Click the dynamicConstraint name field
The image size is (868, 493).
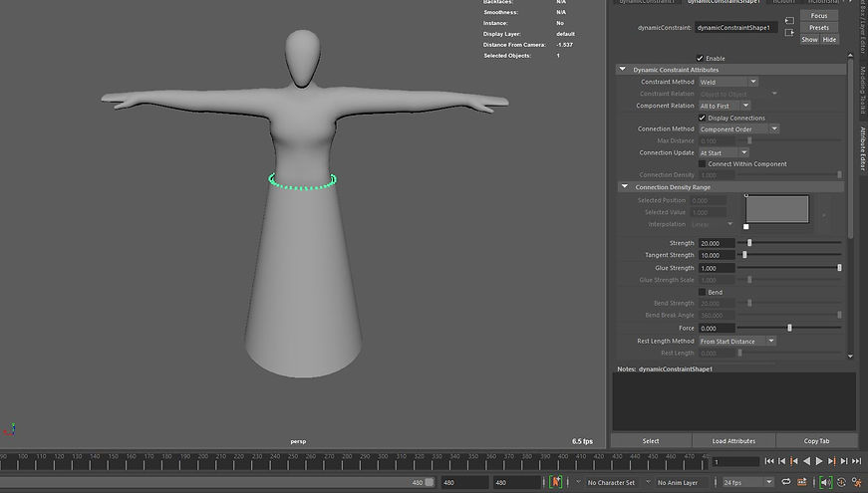(736, 27)
